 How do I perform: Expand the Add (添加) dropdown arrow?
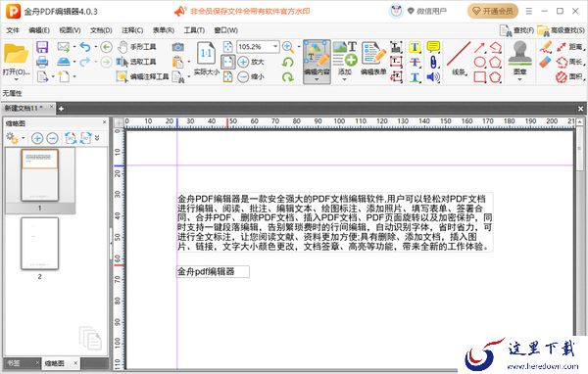click(344, 80)
